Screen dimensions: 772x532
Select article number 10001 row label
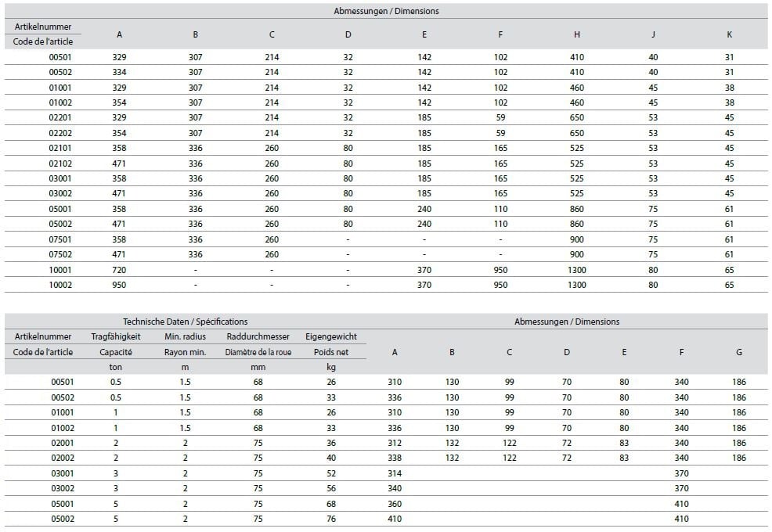pos(60,270)
